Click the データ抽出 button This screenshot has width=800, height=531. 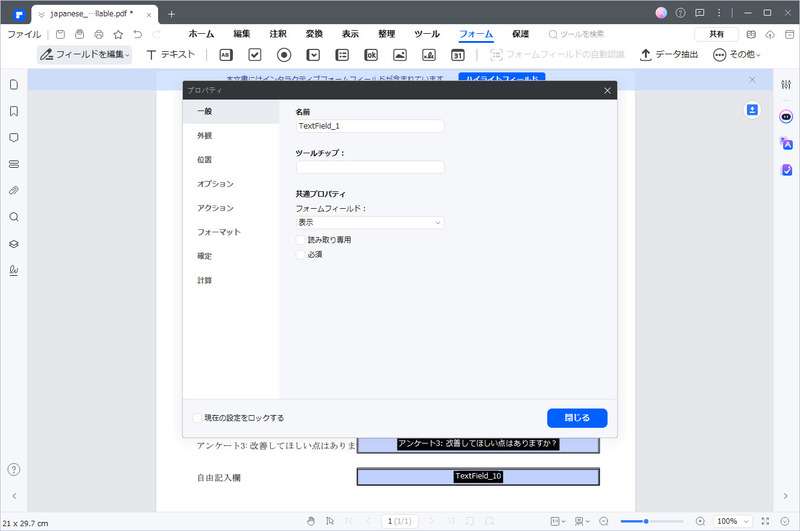tap(669, 55)
